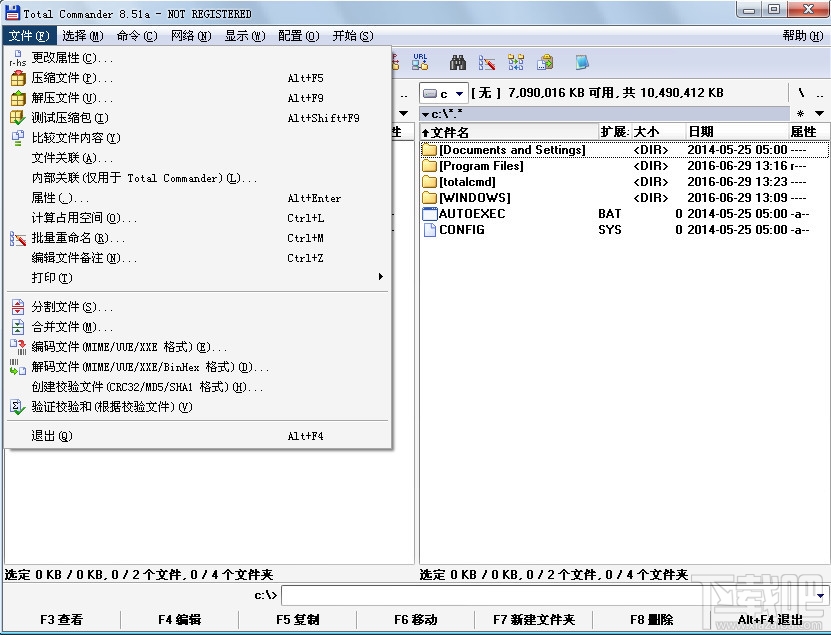Click the F4 编辑 button
831x635 pixels.
[x=180, y=620]
